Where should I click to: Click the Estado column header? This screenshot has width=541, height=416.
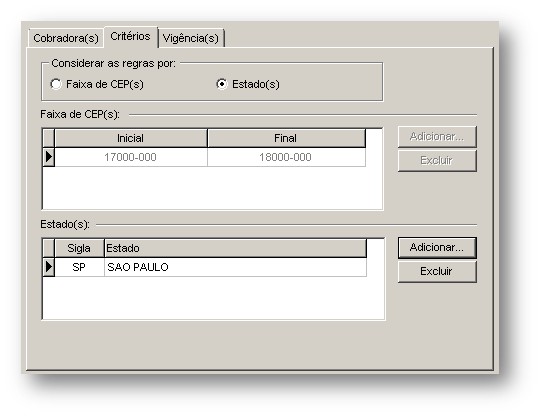coord(235,248)
